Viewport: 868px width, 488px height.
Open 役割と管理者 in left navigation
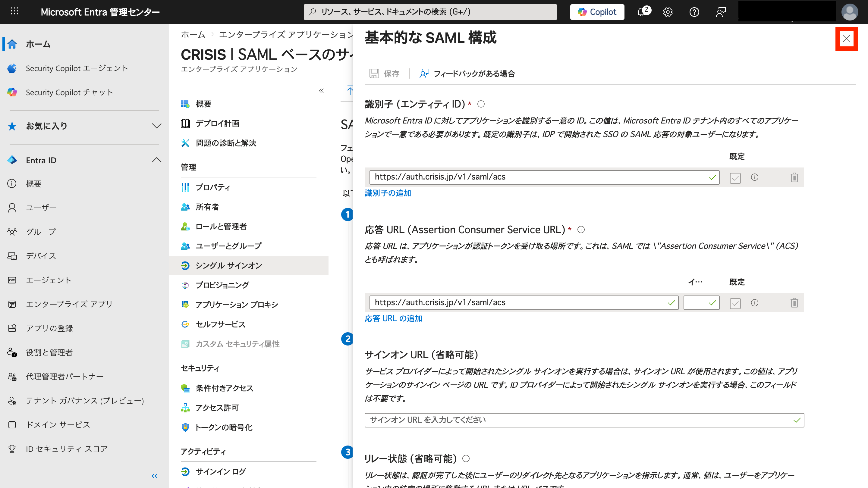(x=84, y=352)
